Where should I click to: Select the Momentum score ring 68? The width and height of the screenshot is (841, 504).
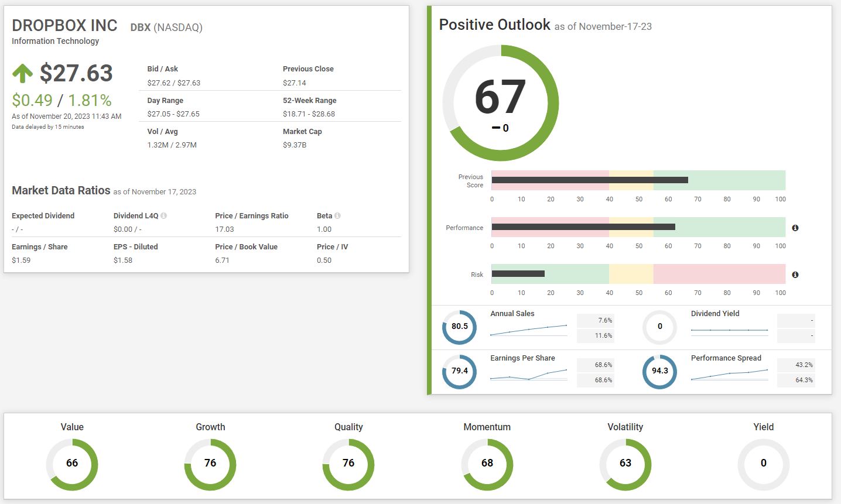(x=487, y=464)
